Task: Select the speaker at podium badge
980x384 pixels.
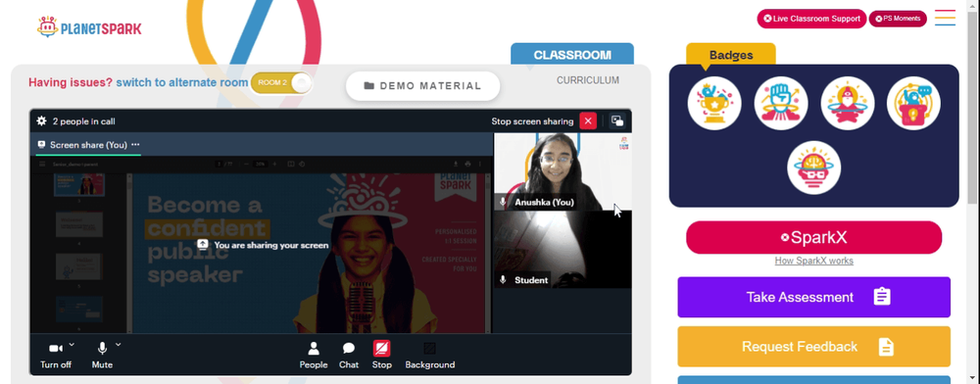Action: pyautogui.click(x=913, y=103)
